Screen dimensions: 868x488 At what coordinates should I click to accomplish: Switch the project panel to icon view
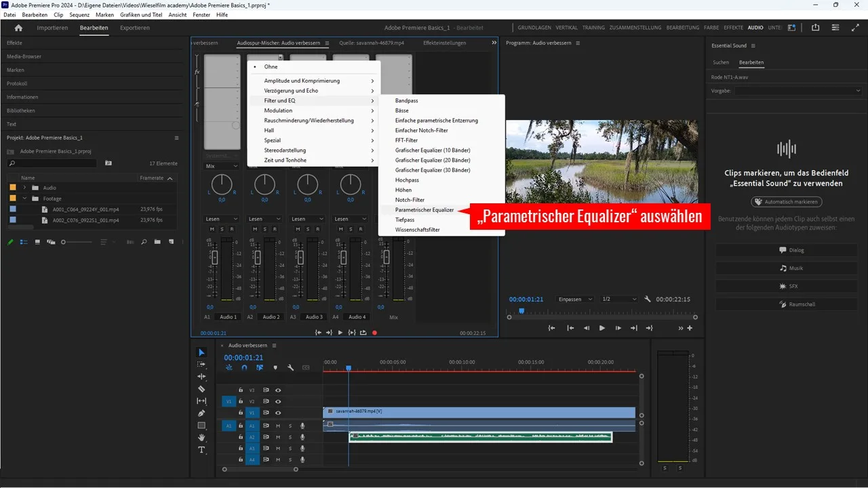[37, 242]
